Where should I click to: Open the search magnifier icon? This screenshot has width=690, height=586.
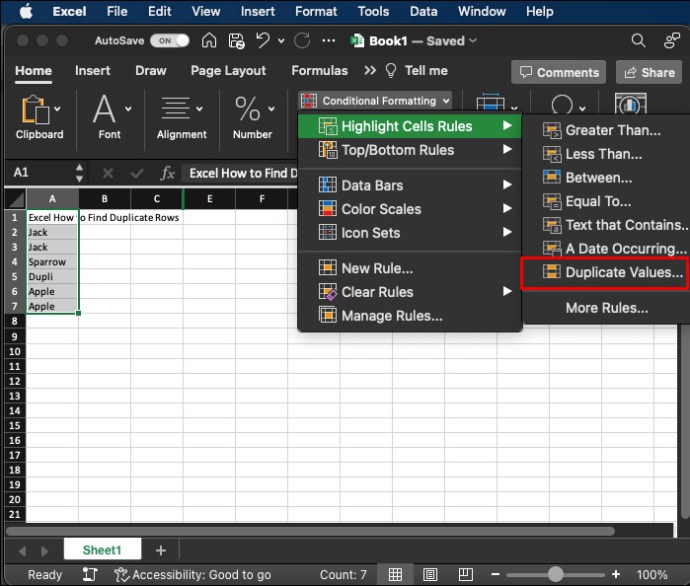coord(639,40)
